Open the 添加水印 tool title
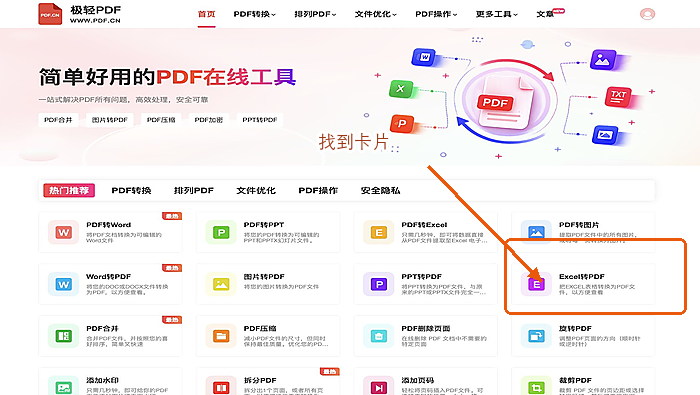 tap(102, 380)
